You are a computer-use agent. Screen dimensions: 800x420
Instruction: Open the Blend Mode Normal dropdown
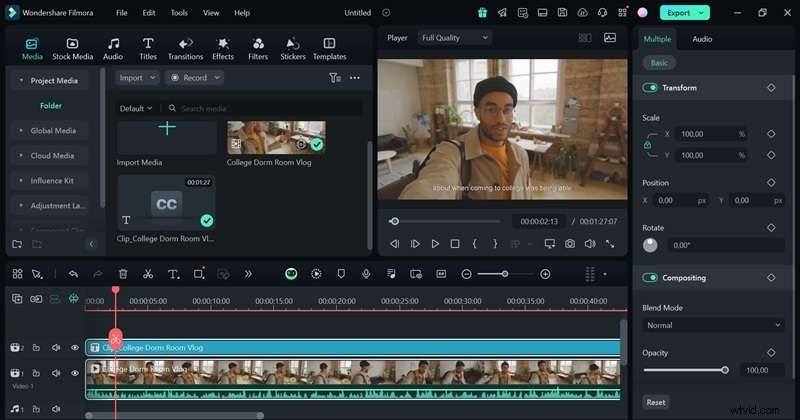(x=713, y=325)
